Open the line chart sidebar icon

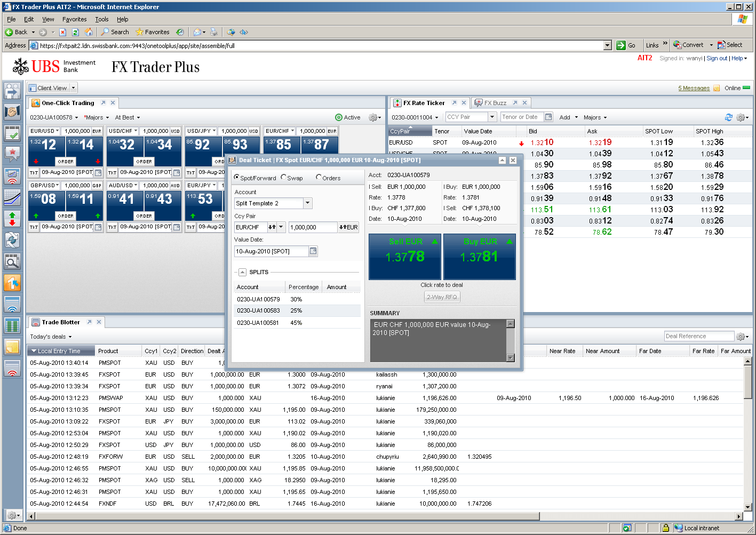(x=12, y=197)
